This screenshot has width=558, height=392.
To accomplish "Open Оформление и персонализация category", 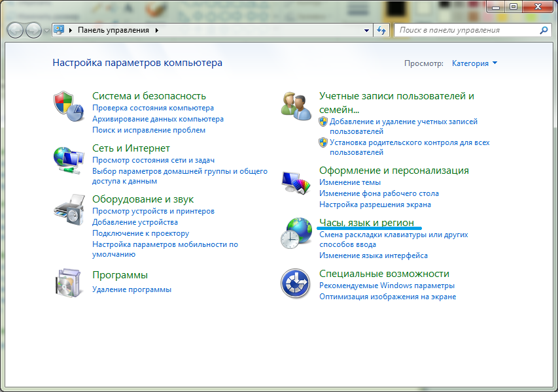I will (x=394, y=171).
